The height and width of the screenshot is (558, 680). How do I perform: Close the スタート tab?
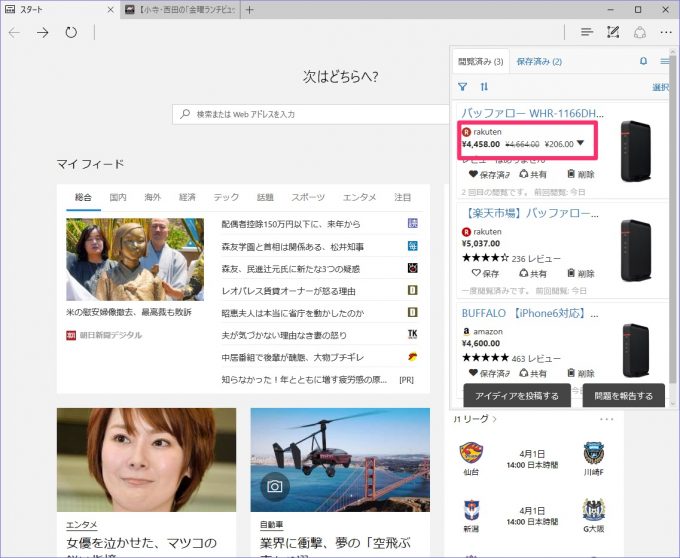[111, 10]
